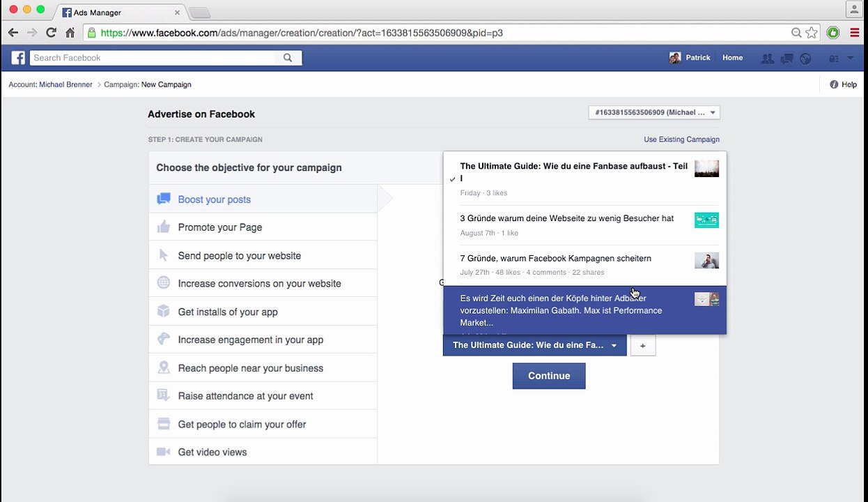Open privacy shortcuts icon
868x502 pixels.
(x=834, y=59)
